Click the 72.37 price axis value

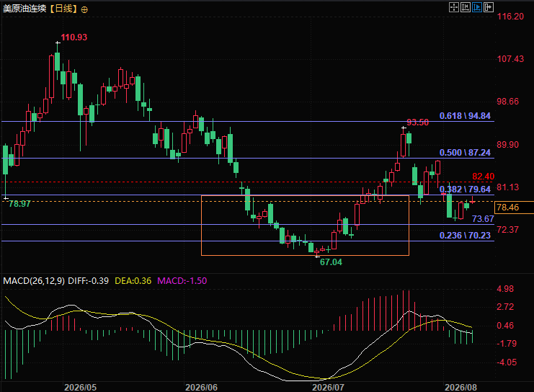pyautogui.click(x=508, y=230)
